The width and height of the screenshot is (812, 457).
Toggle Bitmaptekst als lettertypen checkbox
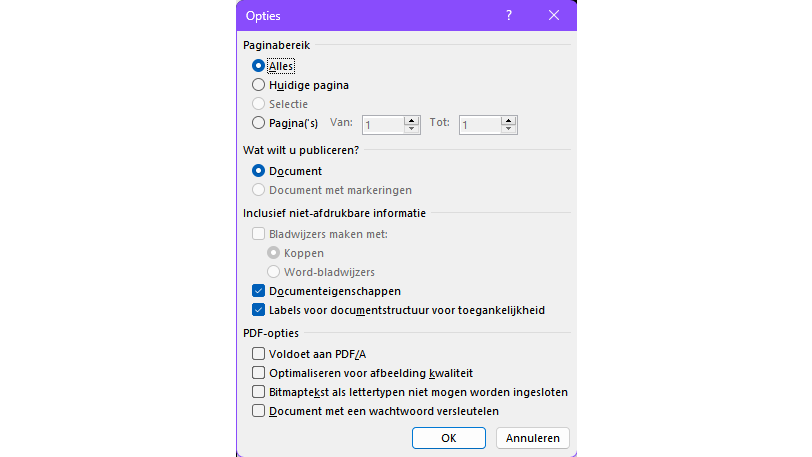pos(259,391)
